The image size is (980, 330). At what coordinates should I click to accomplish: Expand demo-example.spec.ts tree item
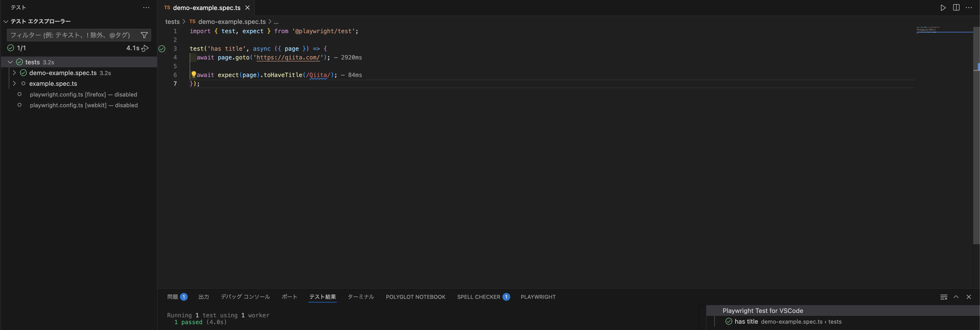click(x=14, y=73)
